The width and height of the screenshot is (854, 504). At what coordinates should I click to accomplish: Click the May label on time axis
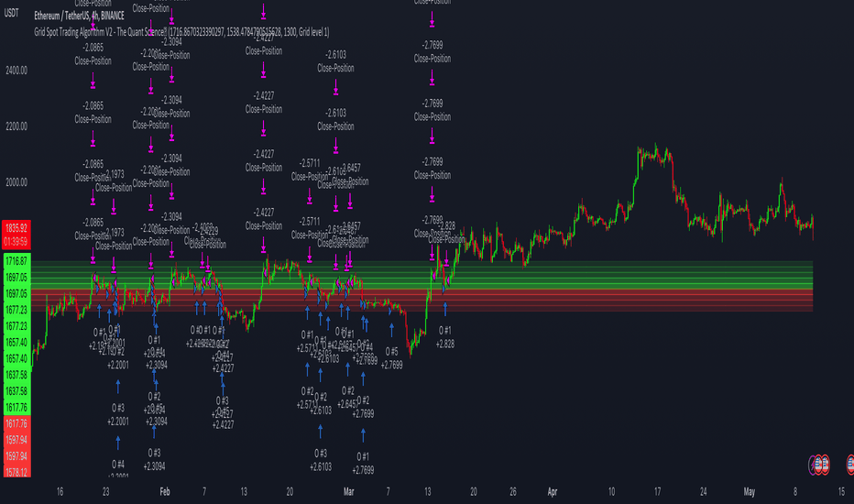click(x=750, y=492)
